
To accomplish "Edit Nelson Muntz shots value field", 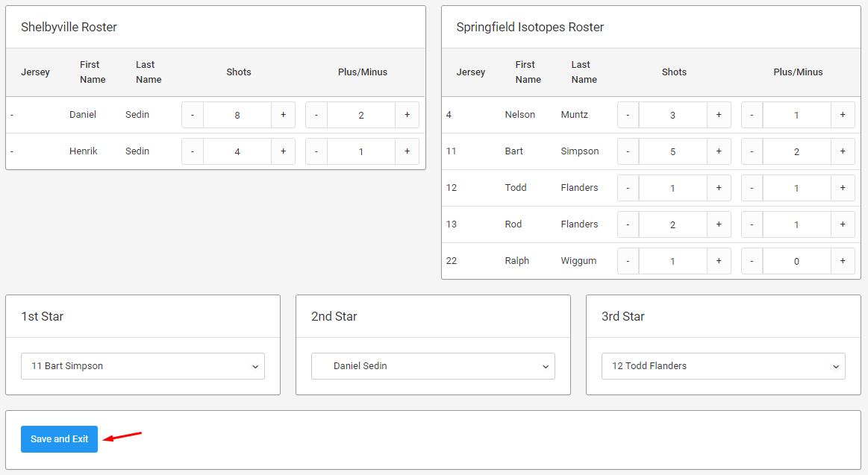I will 673,115.
